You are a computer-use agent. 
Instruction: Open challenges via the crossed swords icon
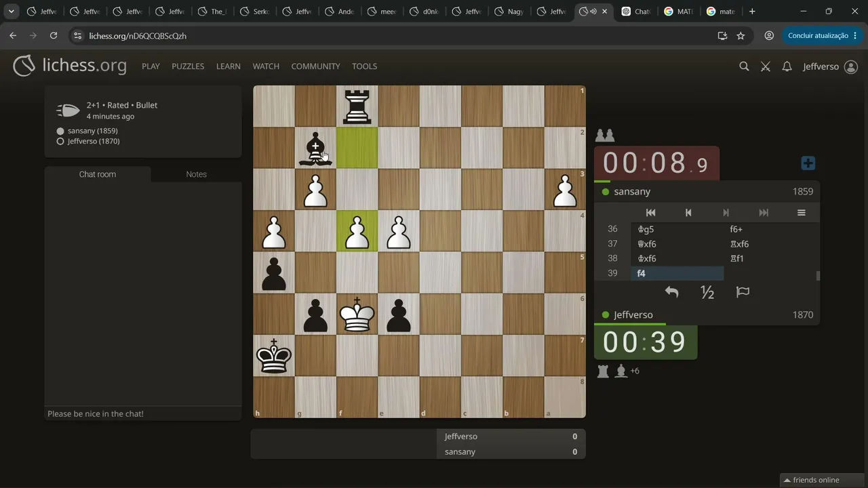[x=766, y=66]
